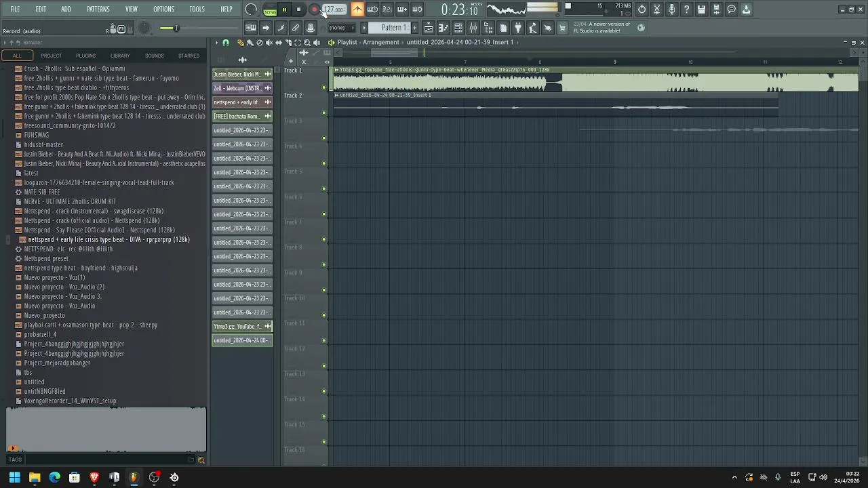Select NERVE - ULTIMATE 2hollis DRUM KIT
The height and width of the screenshot is (488, 868).
(70, 201)
